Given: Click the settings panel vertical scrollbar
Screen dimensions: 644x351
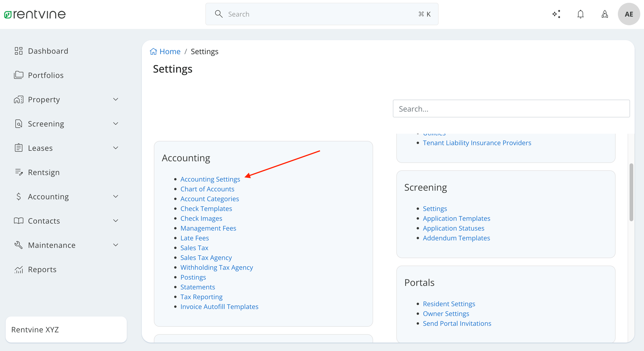Looking at the screenshot, I should (631, 192).
